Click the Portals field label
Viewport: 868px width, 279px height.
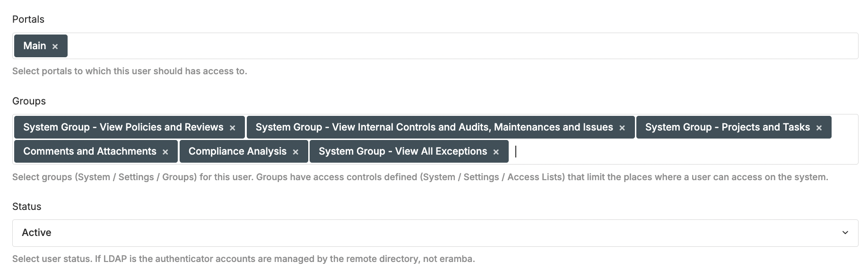pyautogui.click(x=28, y=19)
